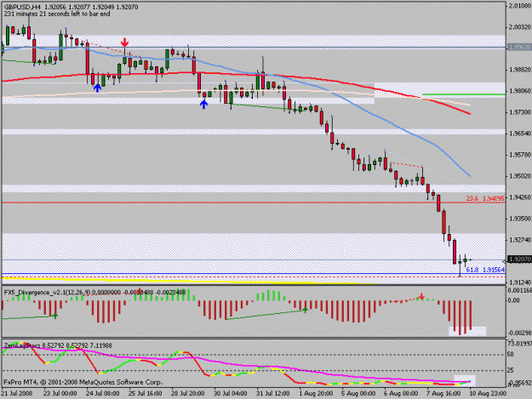Screen dimensions: 532x399
Task: Select the green up arrow near 1 Aug in divergence panel
Action: (305, 310)
